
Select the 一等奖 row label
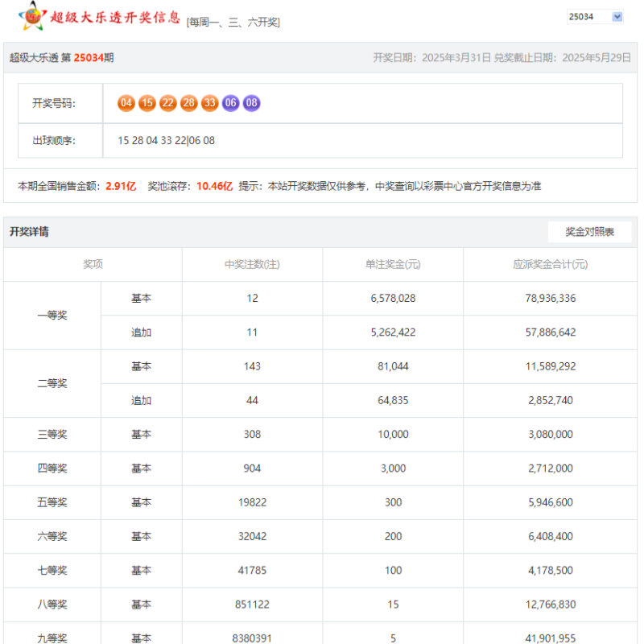[52, 315]
